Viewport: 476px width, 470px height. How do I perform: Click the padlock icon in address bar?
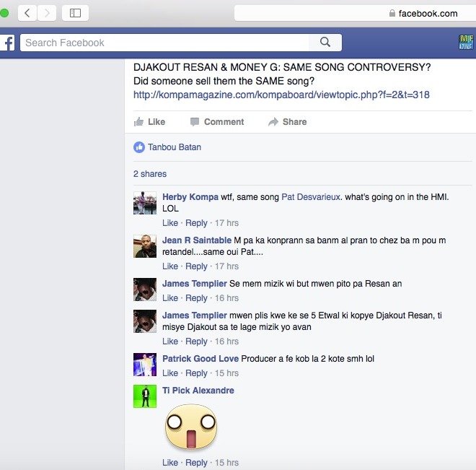[x=392, y=13]
